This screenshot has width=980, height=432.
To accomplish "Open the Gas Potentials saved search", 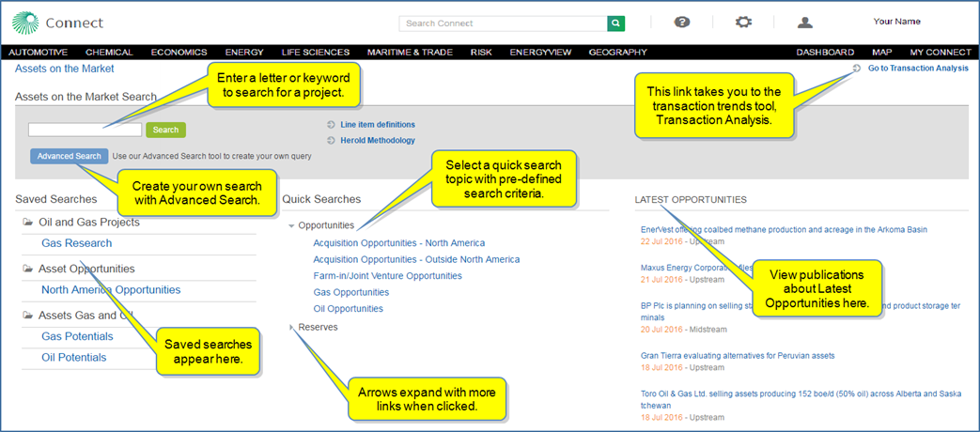I will 77,336.
